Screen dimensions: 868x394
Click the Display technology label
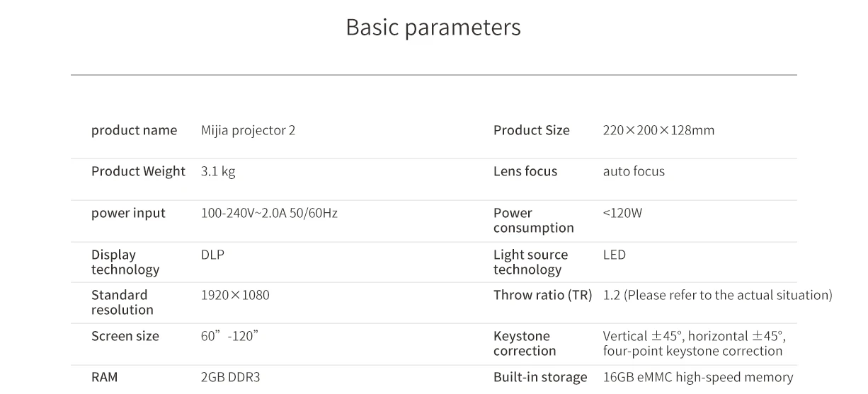(x=125, y=262)
